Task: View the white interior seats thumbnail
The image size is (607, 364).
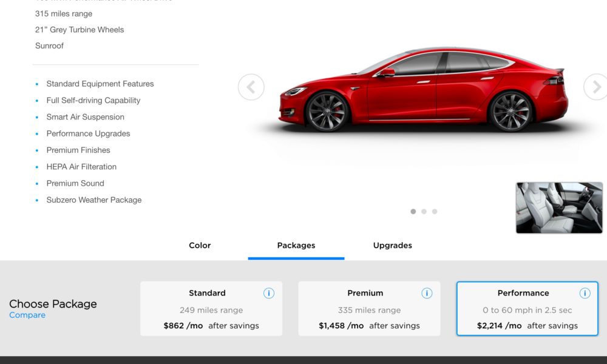Action: coord(560,207)
